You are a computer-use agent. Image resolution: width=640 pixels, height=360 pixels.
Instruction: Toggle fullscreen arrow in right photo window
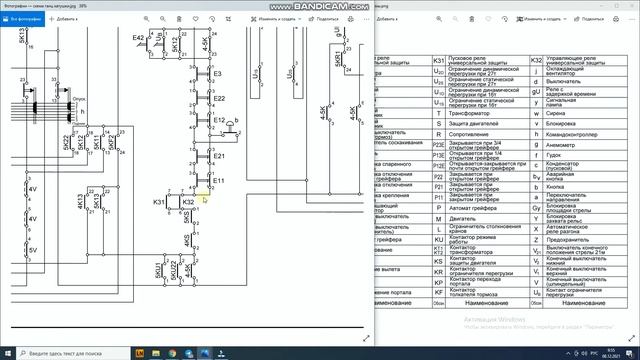(x=631, y=338)
